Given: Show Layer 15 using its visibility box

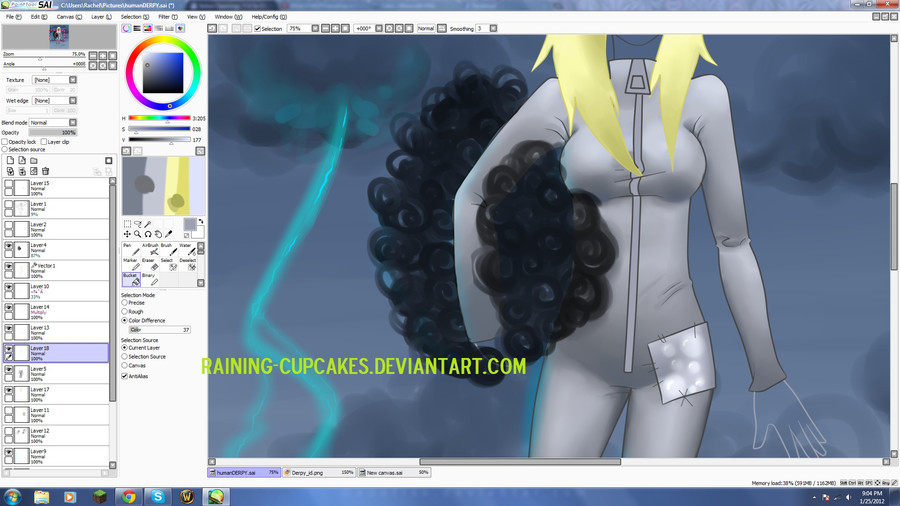Looking at the screenshot, I should [x=9, y=184].
